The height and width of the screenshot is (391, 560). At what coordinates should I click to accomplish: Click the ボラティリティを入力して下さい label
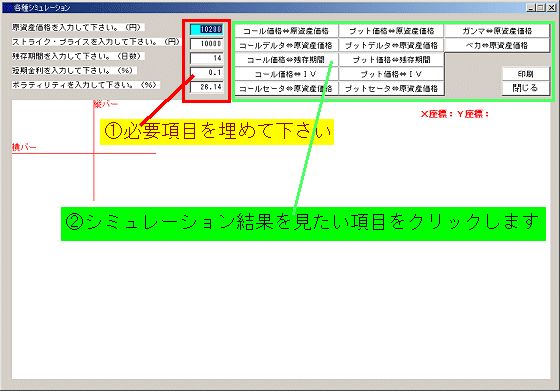[86, 85]
